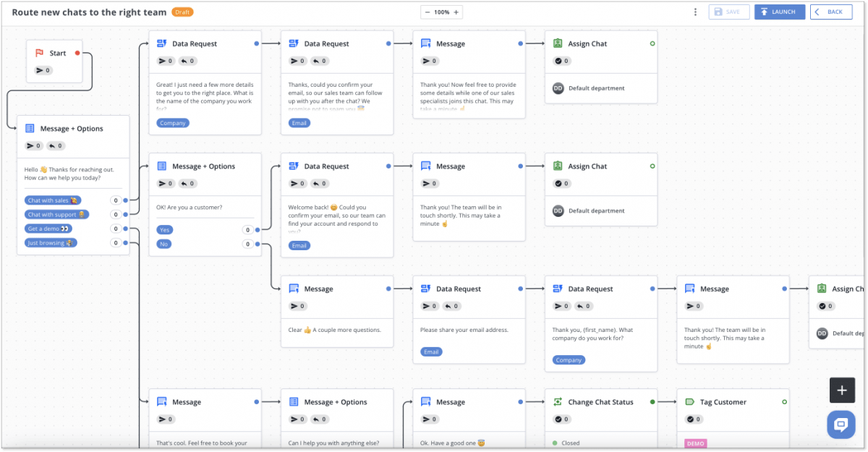Select the Assign Chat node icon
The height and width of the screenshot is (452, 868).
[556, 43]
